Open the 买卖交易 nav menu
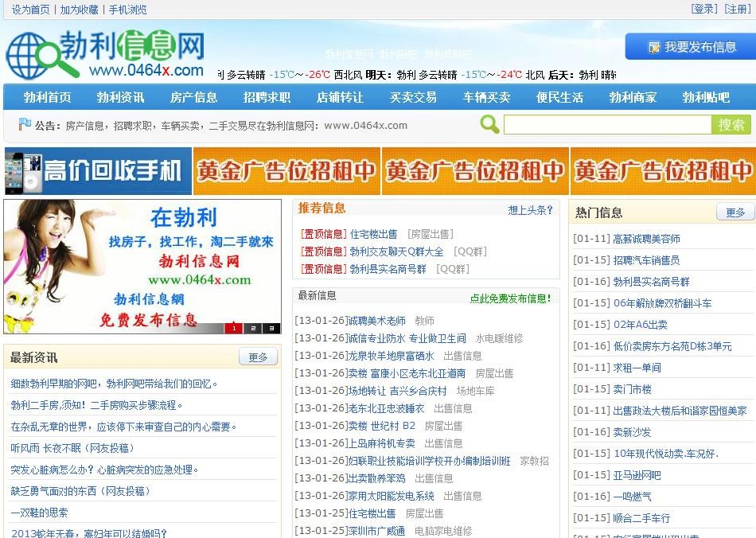Screen dimensions: 756x538 (x=414, y=97)
